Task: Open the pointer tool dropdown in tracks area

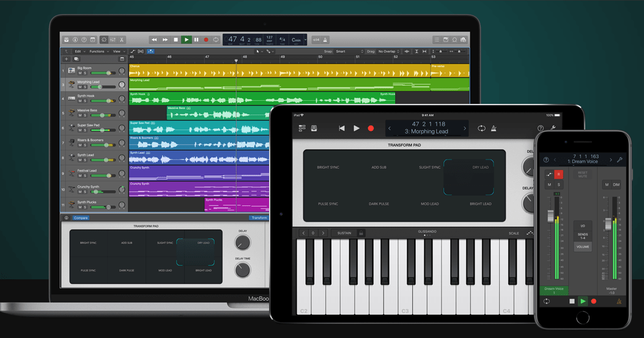Action: click(x=259, y=51)
